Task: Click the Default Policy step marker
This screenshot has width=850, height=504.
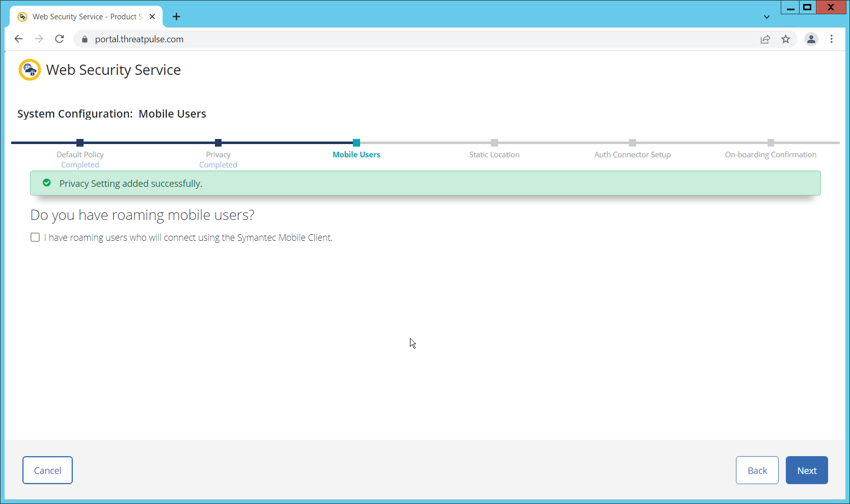Action: (80, 143)
